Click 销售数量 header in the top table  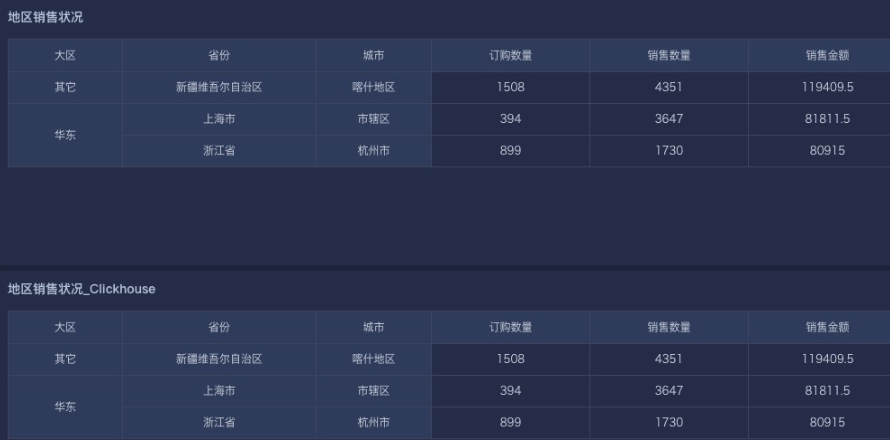pyautogui.click(x=669, y=55)
